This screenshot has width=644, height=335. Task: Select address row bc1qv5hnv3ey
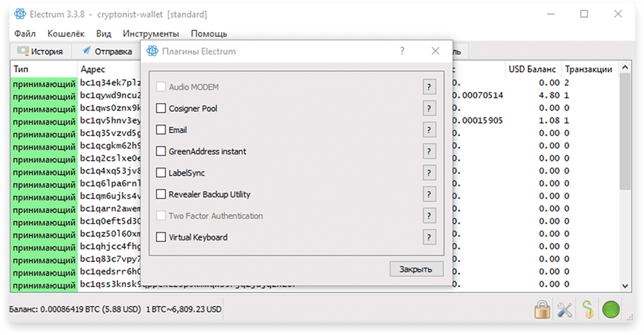click(x=111, y=120)
